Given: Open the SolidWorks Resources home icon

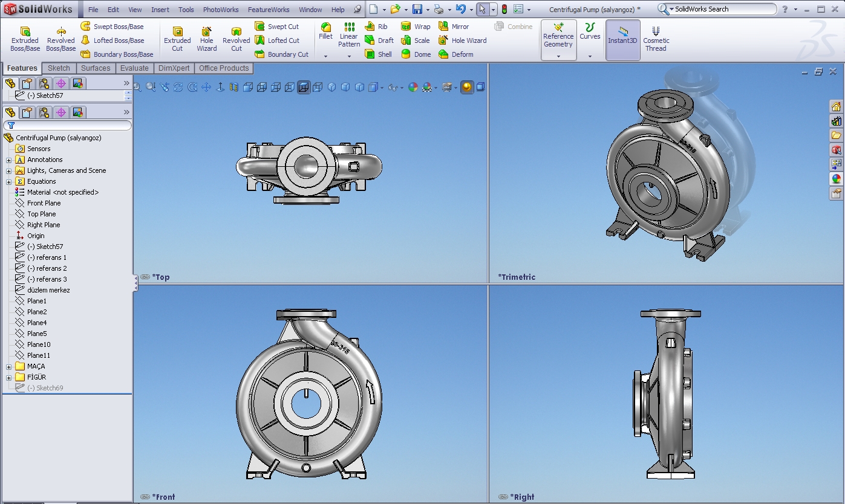Looking at the screenshot, I should click(x=836, y=106).
